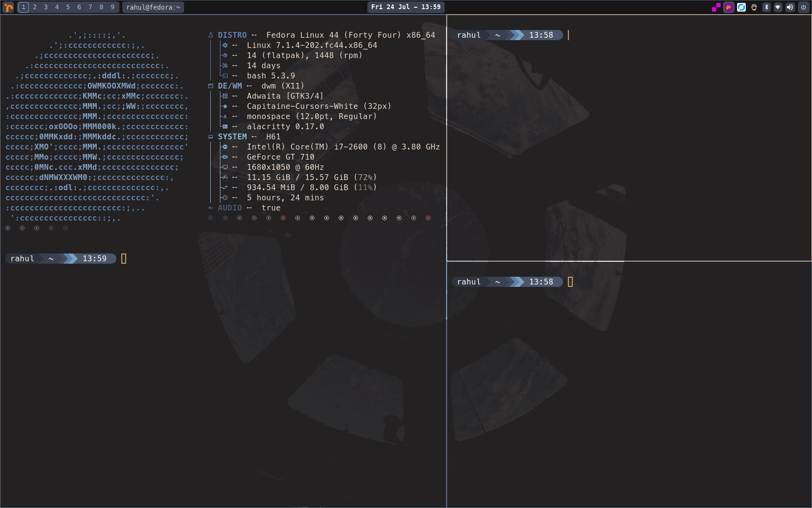Click '14 (flatpak), 1448 (rpm)' packages line
812x508 pixels.
point(304,56)
